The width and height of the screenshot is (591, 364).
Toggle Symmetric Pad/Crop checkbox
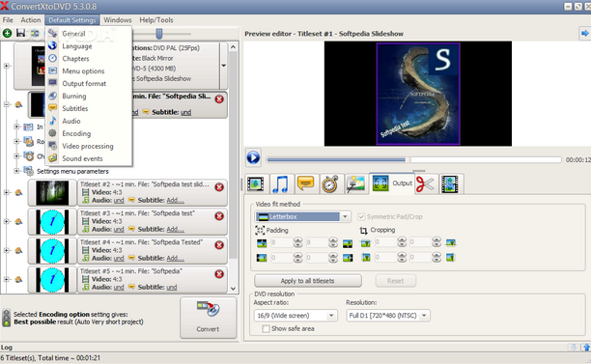[361, 216]
